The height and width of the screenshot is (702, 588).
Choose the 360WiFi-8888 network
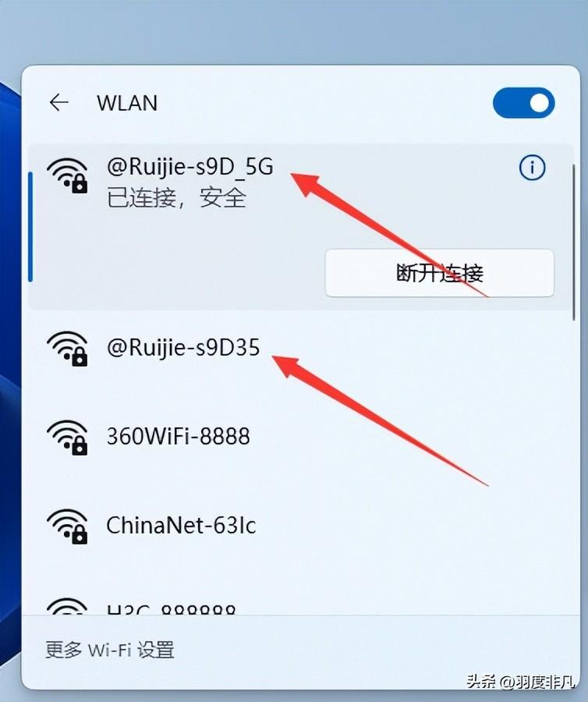click(x=301, y=437)
